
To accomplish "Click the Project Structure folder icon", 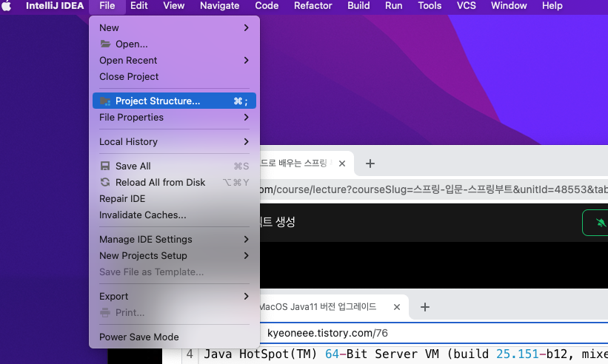I will click(105, 101).
